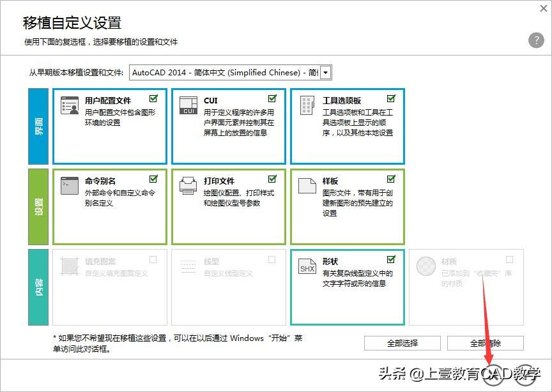Screen dimensions: 552x392
Task: Toggle the 样板 template checkbox off
Action: pos(392,179)
